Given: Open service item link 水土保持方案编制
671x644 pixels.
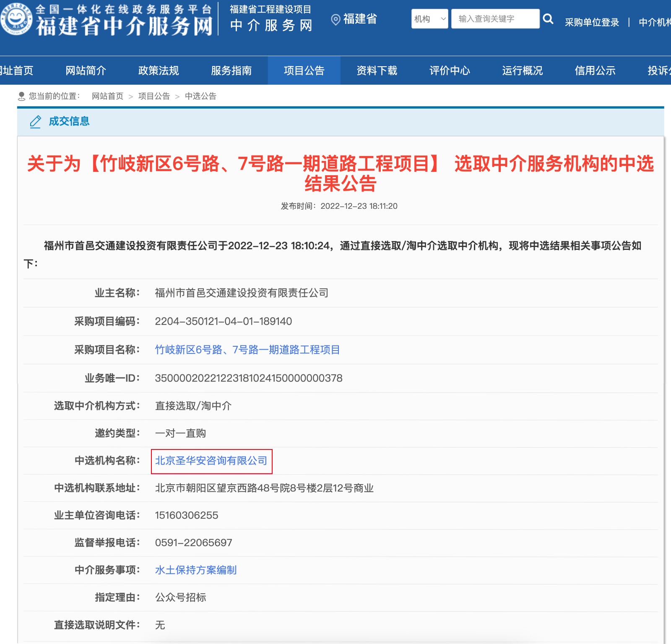Looking at the screenshot, I should pos(195,570).
